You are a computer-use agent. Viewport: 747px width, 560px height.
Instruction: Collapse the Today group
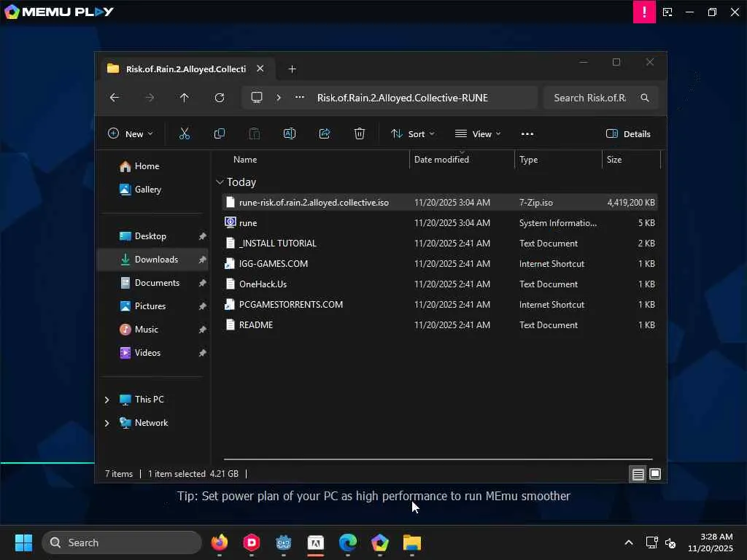pos(220,182)
